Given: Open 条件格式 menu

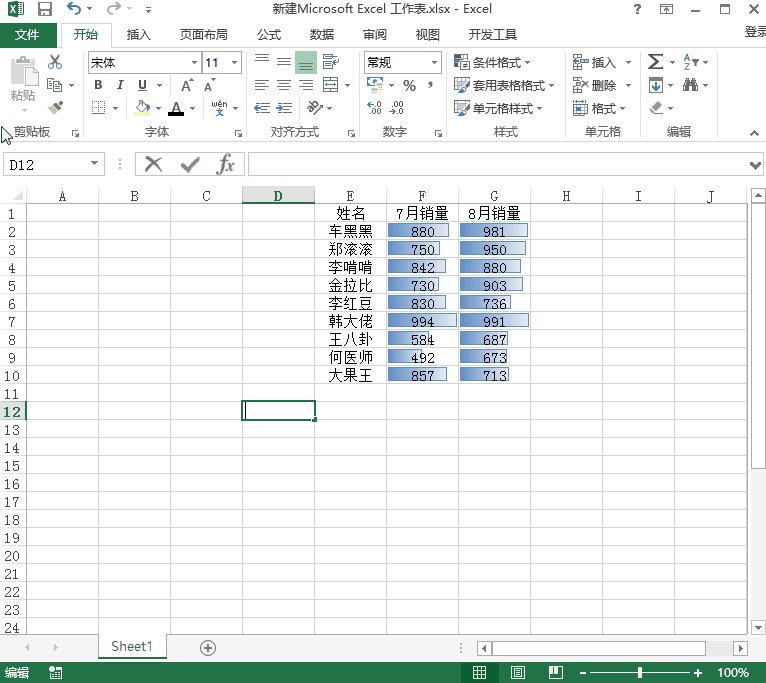Looking at the screenshot, I should [492, 63].
